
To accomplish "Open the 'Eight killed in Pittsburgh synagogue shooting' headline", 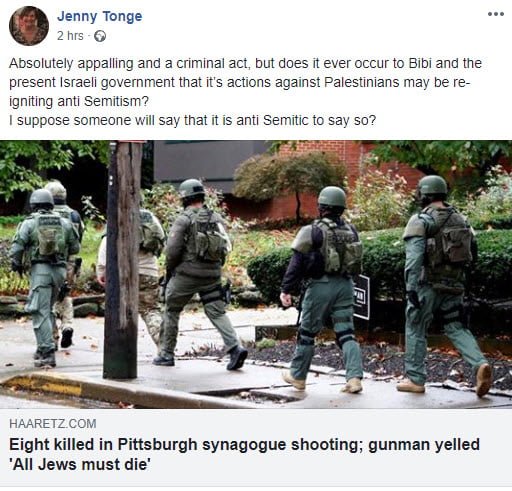I will pyautogui.click(x=244, y=445).
